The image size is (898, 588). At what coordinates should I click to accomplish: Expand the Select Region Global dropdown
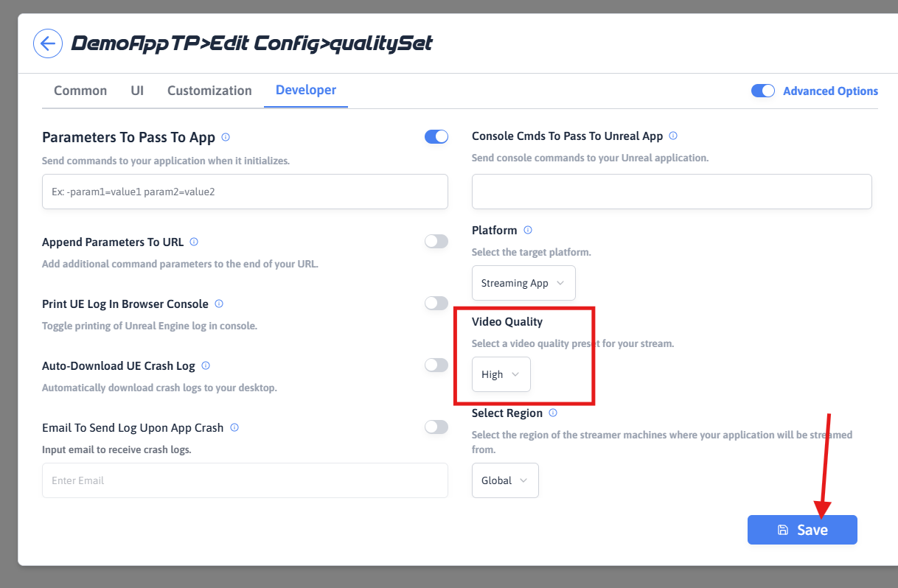coord(505,480)
